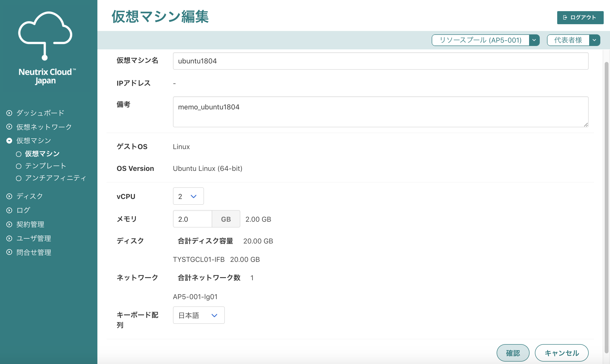This screenshot has height=364, width=610.
Task: Open ログ in the sidebar
Action: (x=23, y=210)
